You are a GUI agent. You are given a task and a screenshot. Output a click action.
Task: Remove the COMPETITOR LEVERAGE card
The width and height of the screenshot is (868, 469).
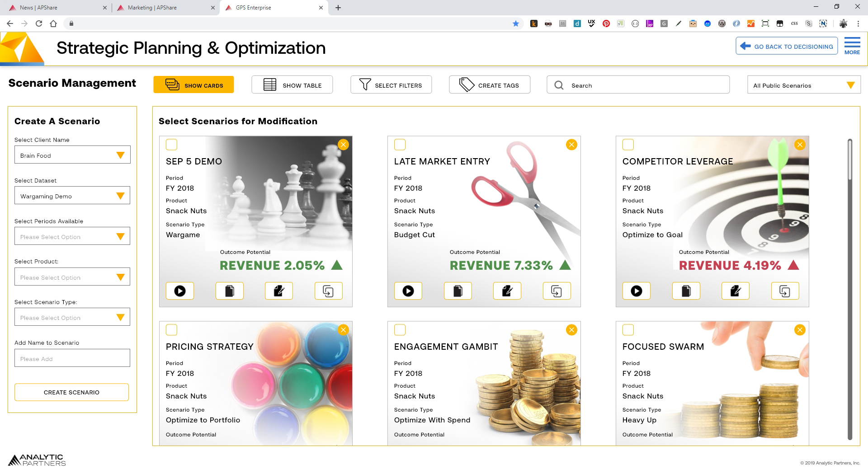point(800,145)
